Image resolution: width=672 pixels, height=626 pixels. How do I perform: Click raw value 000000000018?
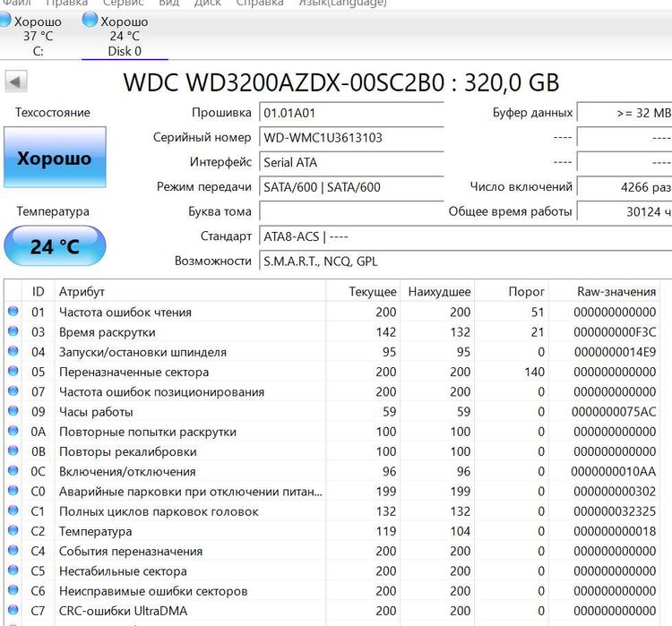coord(615,531)
